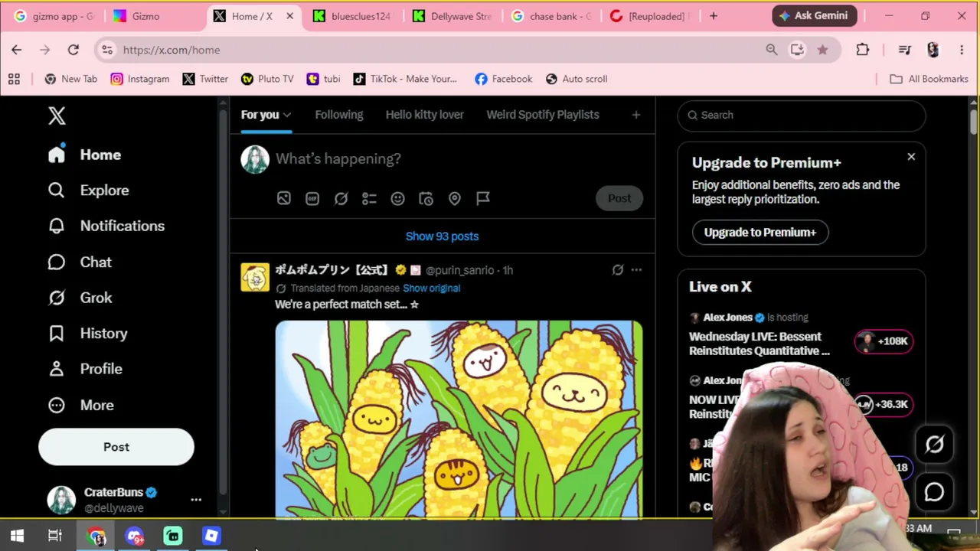980x551 pixels.
Task: Bookmark this page with the star
Action: [x=822, y=50]
